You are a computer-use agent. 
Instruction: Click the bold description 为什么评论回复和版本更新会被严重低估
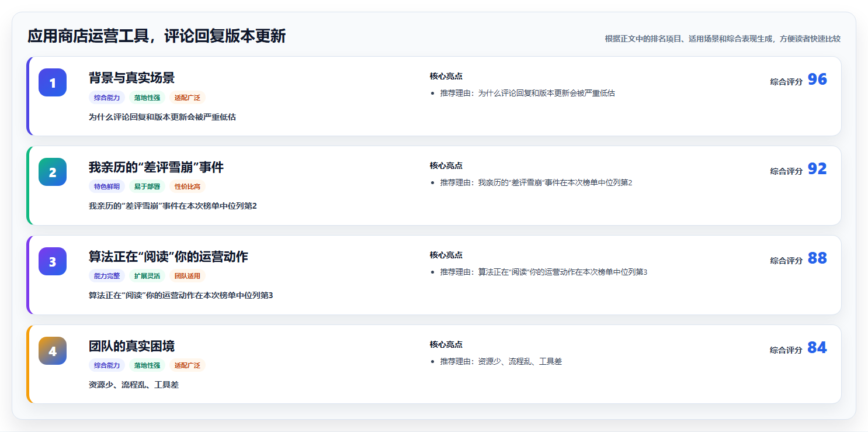coord(162,117)
